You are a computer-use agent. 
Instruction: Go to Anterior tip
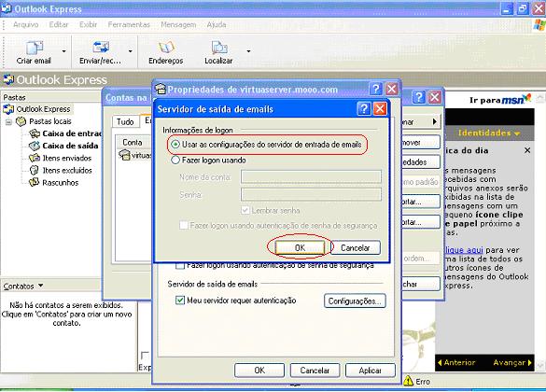click(x=456, y=362)
